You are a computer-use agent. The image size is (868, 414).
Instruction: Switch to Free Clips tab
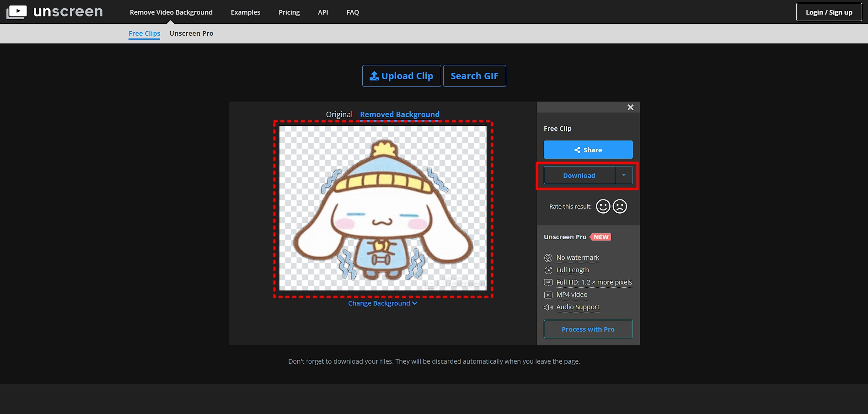pos(145,33)
